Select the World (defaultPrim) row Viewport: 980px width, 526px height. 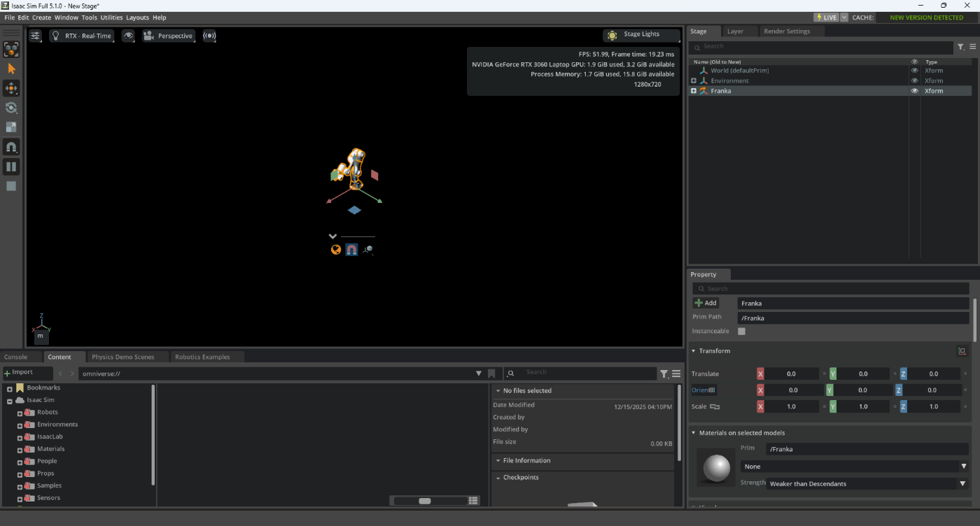pos(830,71)
